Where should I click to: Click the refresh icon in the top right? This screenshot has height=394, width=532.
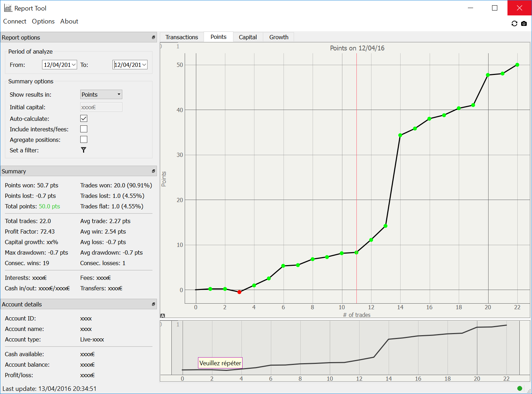click(514, 23)
